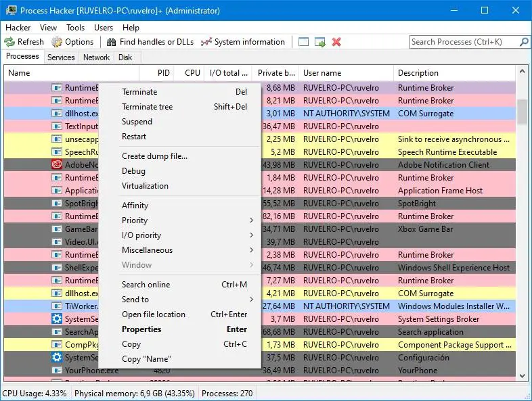The image size is (532, 401).
Task: Click the ShellExperienceHost process icon
Action: [57, 268]
